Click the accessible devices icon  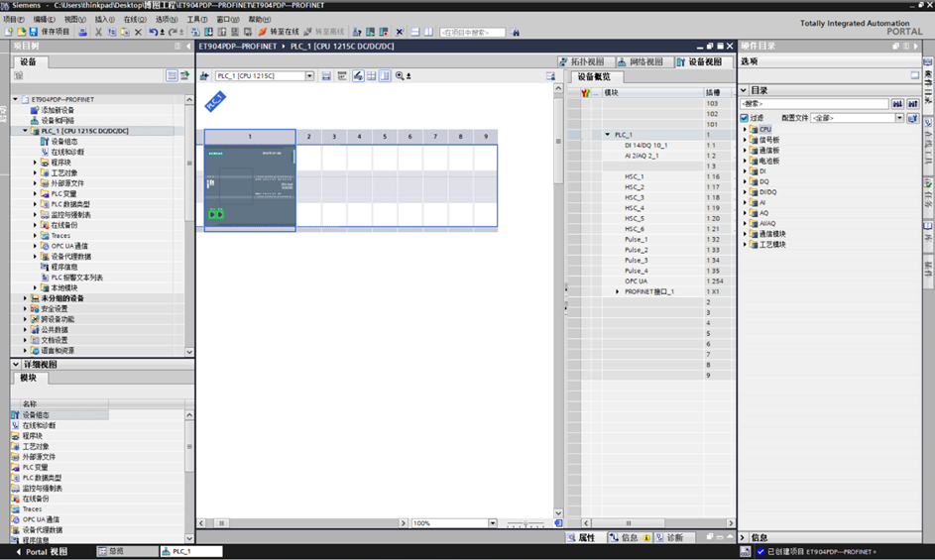click(357, 32)
